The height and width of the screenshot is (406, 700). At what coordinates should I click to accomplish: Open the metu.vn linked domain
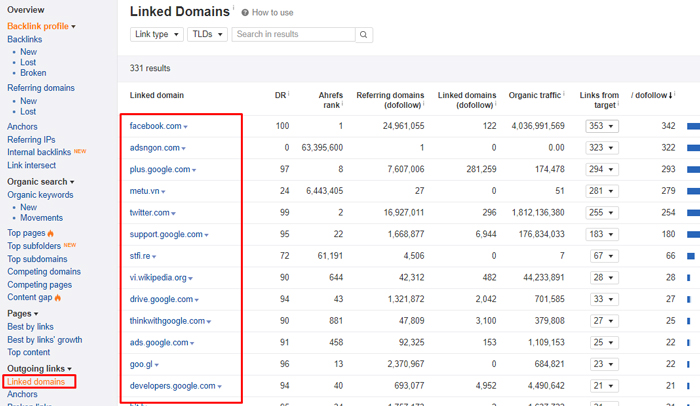[144, 191]
